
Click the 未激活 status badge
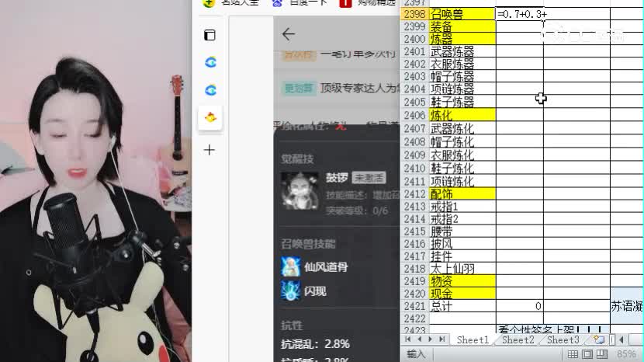coord(369,178)
